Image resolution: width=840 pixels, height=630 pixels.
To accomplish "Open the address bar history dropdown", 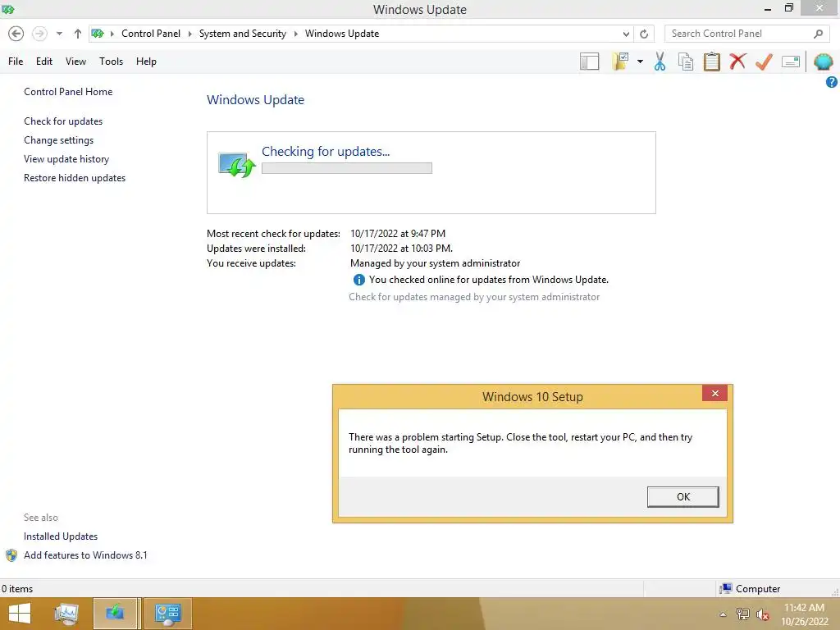I will click(x=626, y=34).
